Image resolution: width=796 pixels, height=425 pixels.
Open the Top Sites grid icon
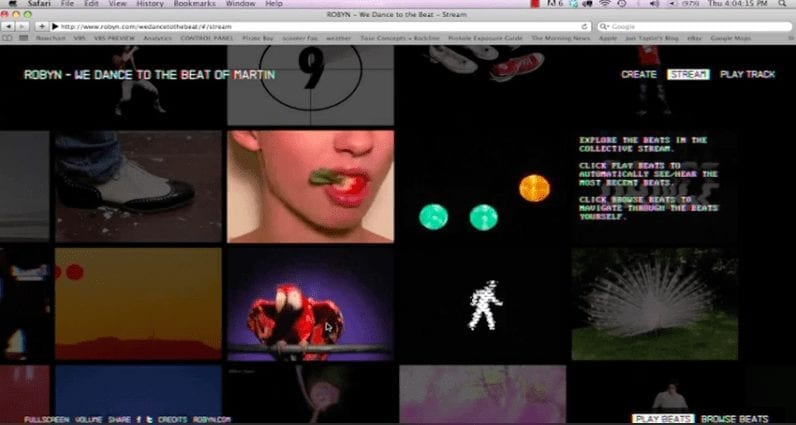tap(23, 38)
